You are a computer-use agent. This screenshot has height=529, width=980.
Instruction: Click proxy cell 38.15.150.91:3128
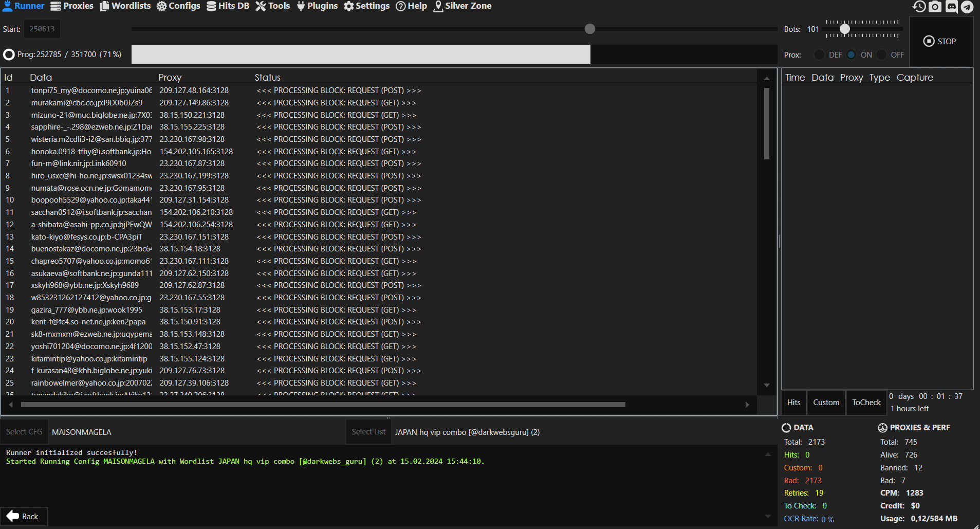tap(190, 322)
